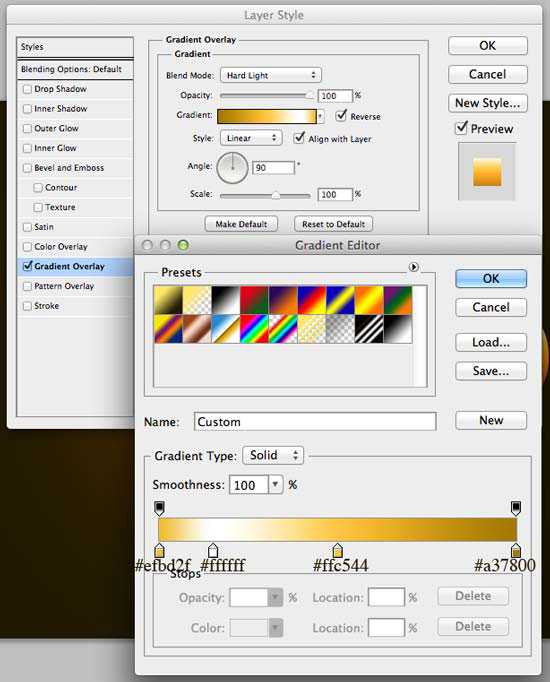The width and height of the screenshot is (550, 682).
Task: Select the right opacity stop above gradient
Action: pyautogui.click(x=516, y=508)
